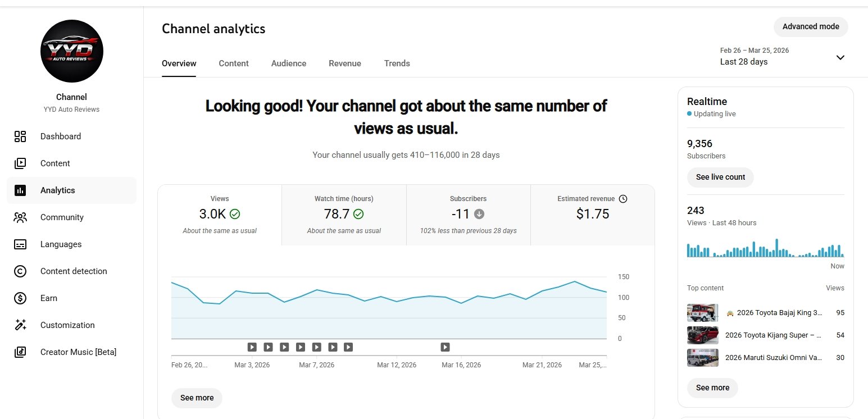Click the Earn dollar sign icon

tap(20, 298)
